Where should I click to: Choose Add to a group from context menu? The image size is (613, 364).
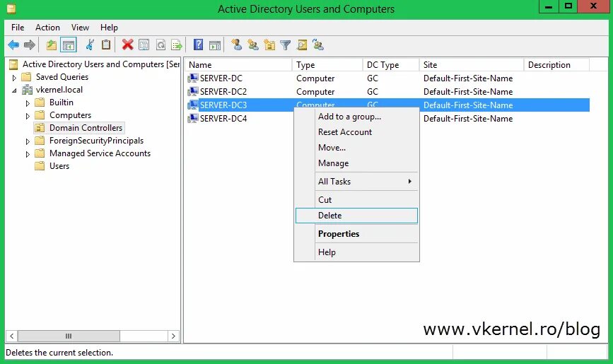[x=356, y=117]
